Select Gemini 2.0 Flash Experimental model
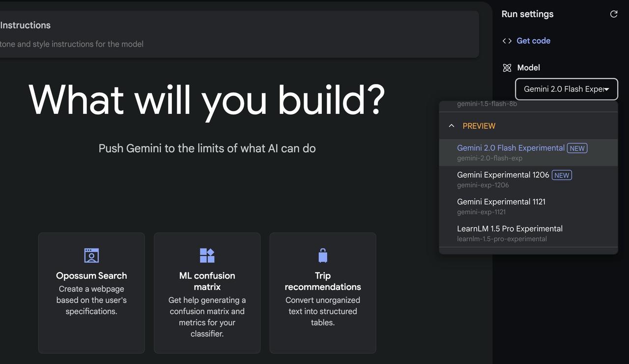Screen dimensions: 629x364 [528, 153]
